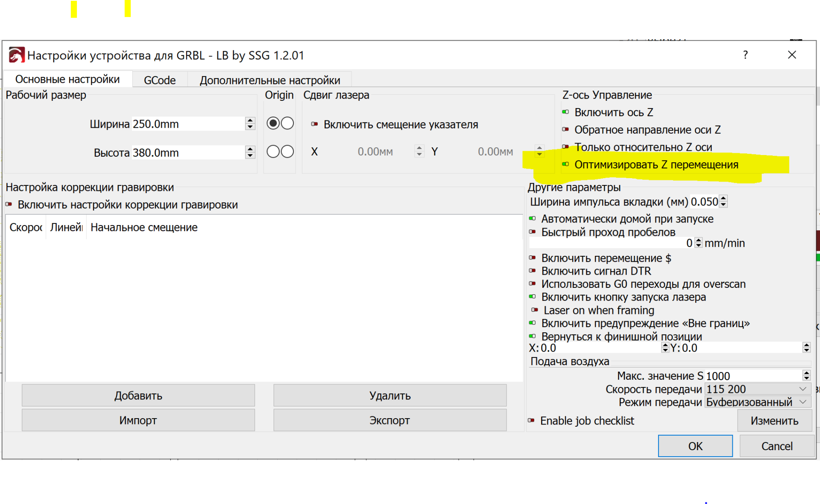Click the Начальное смещение column header
The height and width of the screenshot is (504, 820).
[x=144, y=227]
